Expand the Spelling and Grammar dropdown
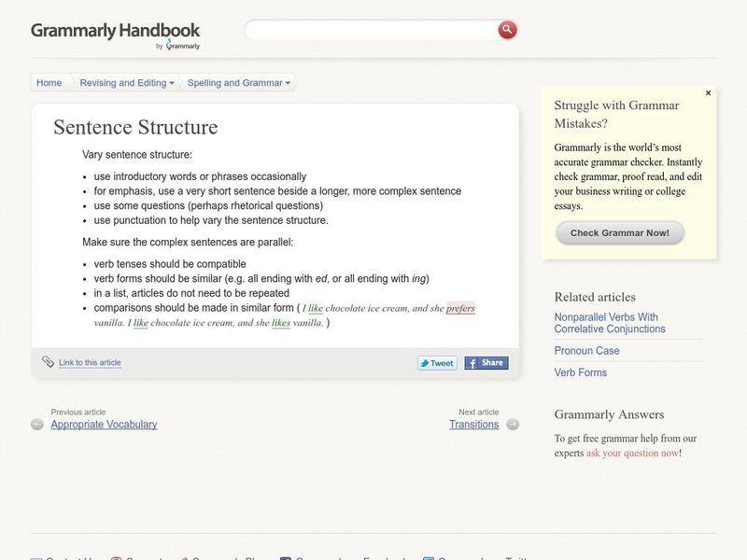 [x=239, y=83]
